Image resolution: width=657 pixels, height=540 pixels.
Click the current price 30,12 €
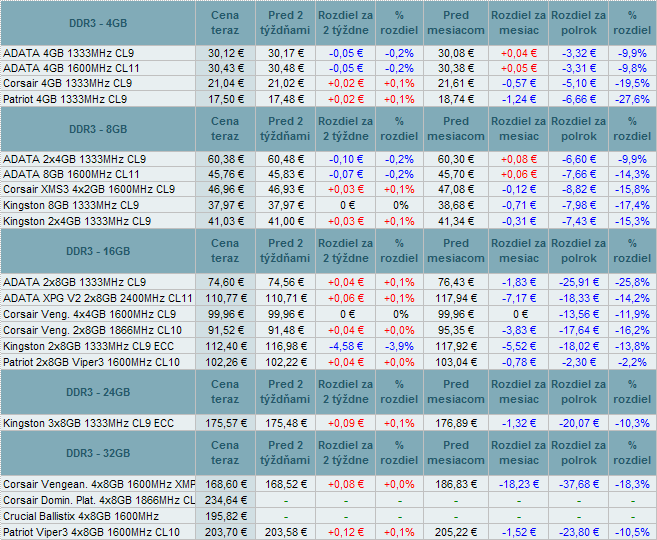226,53
